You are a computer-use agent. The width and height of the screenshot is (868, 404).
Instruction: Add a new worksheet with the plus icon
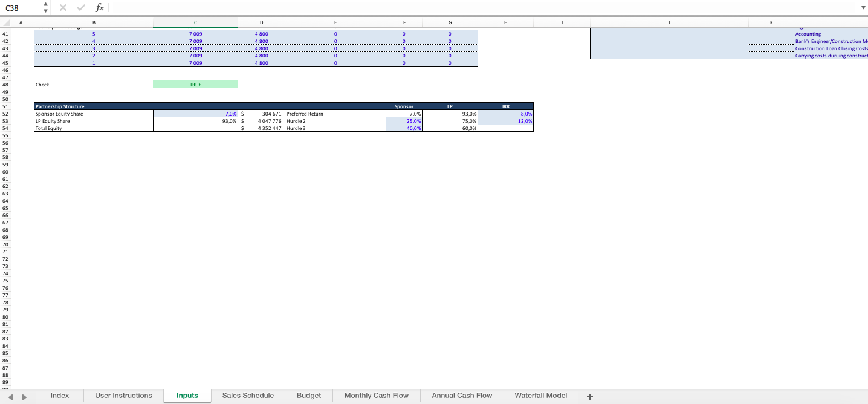(x=589, y=396)
